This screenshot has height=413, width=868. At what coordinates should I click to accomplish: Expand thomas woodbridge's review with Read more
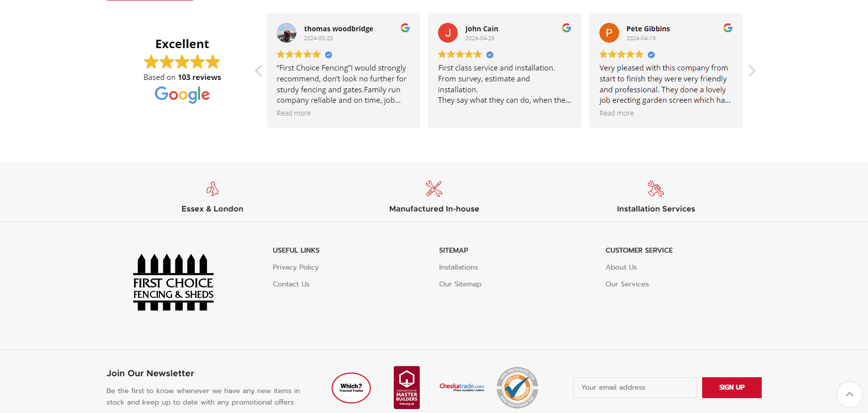point(293,113)
